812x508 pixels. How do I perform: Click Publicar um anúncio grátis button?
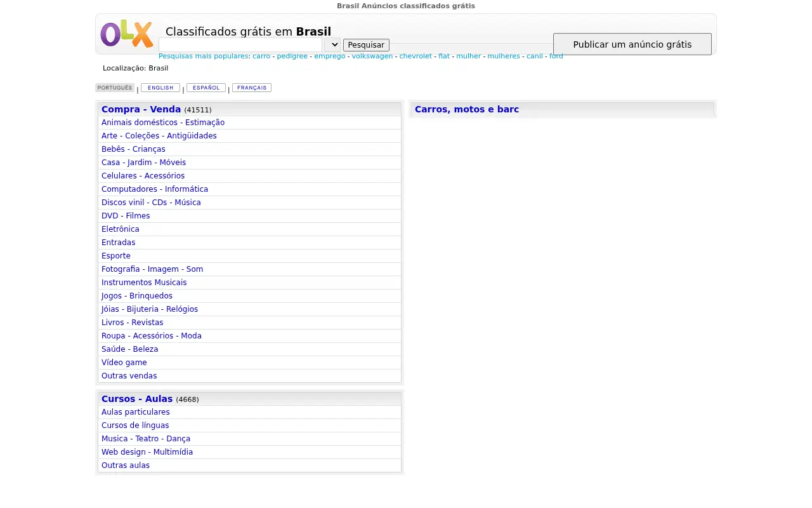[632, 44]
